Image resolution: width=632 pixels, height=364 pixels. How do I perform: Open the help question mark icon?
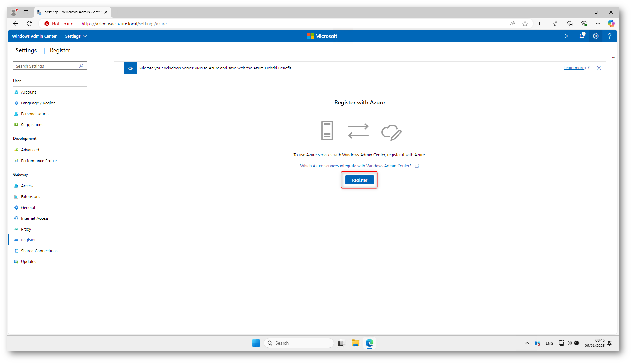609,36
